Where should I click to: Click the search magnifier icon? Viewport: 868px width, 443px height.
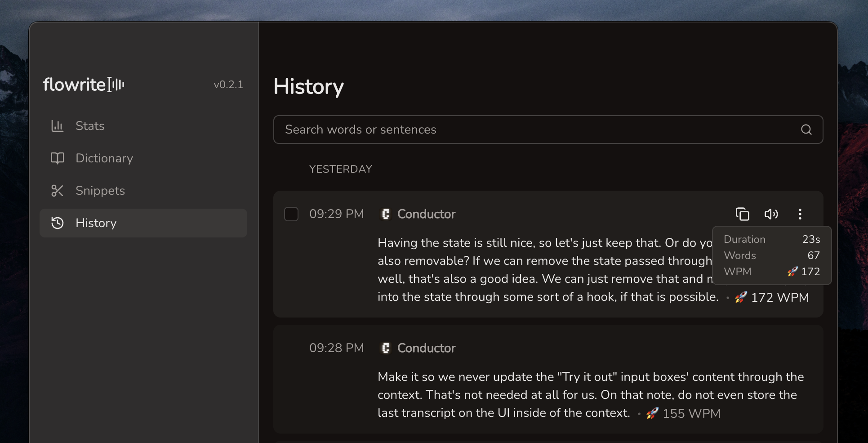[x=806, y=130]
